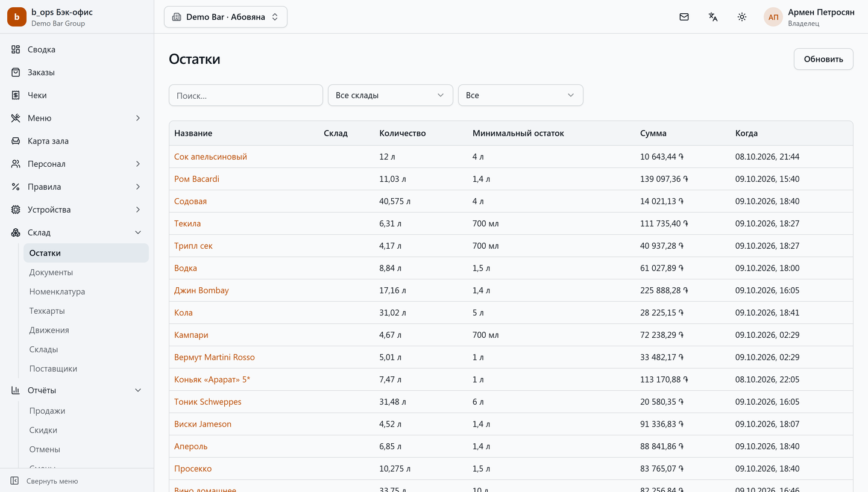Click the Обновить button
This screenshot has width=868, height=492.
pyautogui.click(x=823, y=59)
